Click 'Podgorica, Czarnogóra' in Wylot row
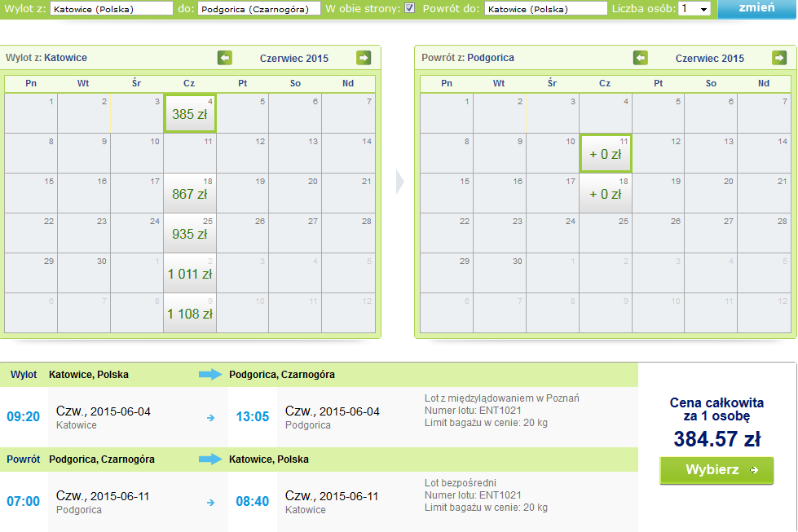The height and width of the screenshot is (532, 798). (x=282, y=375)
